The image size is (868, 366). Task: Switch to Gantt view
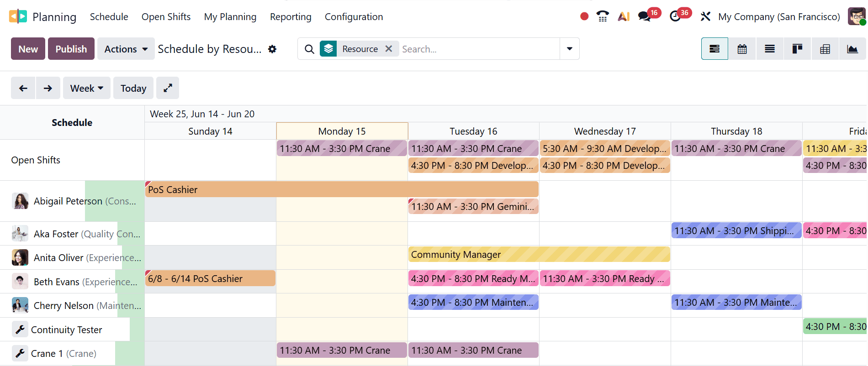[x=715, y=49]
